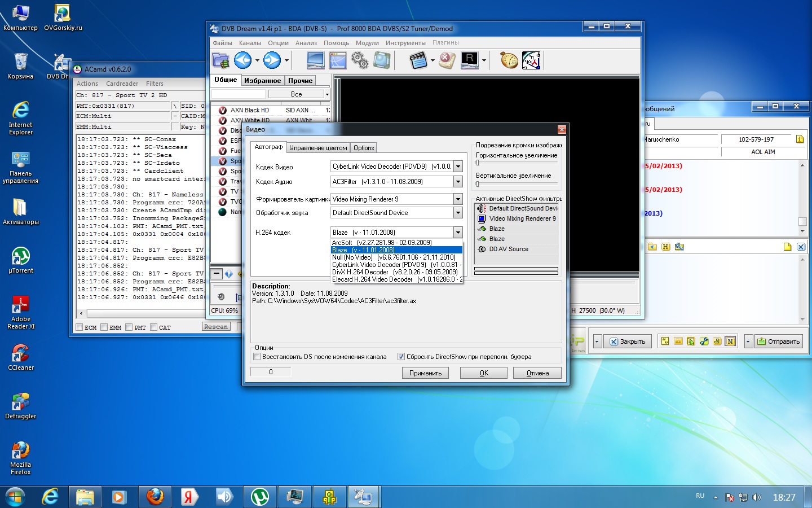Viewport: 812px width, 508px height.
Task: Click the record R monitor icon
Action: pos(470,60)
